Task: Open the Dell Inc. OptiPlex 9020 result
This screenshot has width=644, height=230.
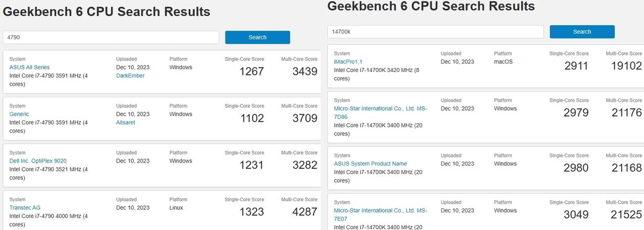Action: 38,161
